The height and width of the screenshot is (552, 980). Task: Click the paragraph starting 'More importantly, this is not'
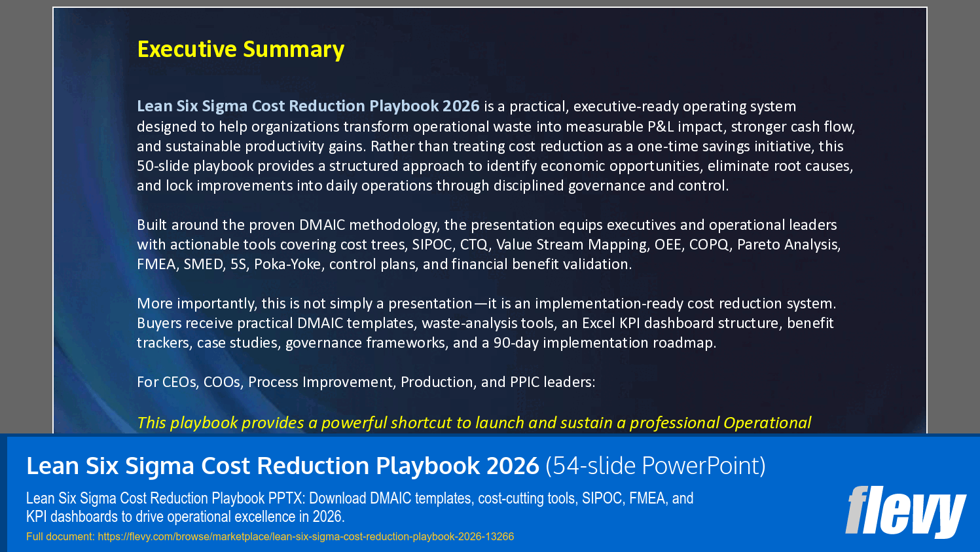pyautogui.click(x=486, y=323)
